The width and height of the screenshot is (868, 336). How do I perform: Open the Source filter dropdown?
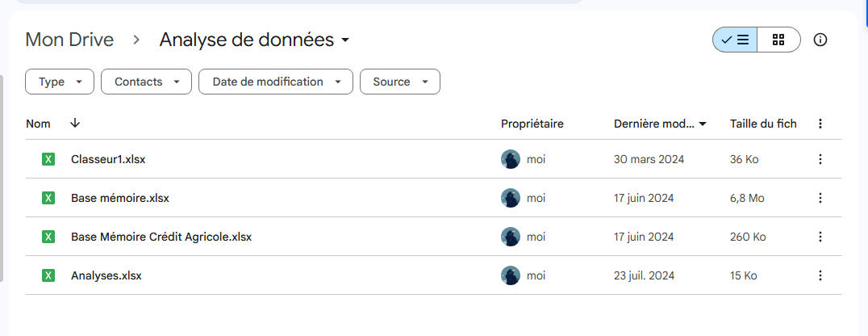[x=400, y=82]
